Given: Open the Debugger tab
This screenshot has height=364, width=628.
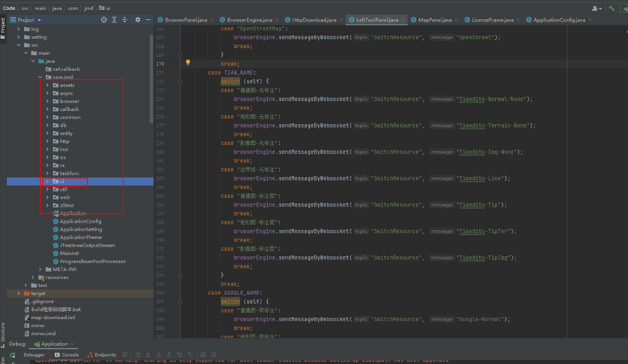Looking at the screenshot, I should [x=34, y=355].
